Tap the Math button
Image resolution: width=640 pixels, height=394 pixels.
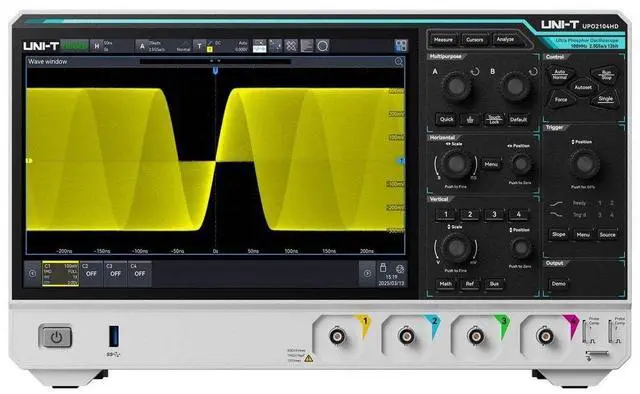tap(446, 284)
